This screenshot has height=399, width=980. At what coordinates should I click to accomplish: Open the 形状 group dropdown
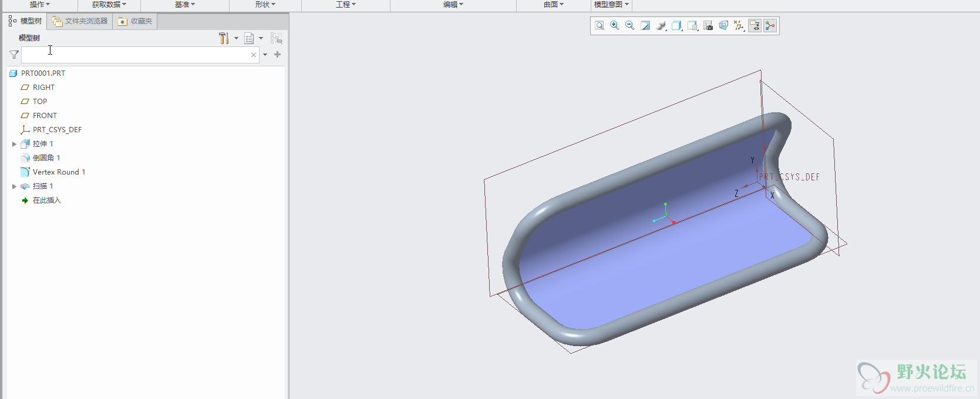[265, 5]
